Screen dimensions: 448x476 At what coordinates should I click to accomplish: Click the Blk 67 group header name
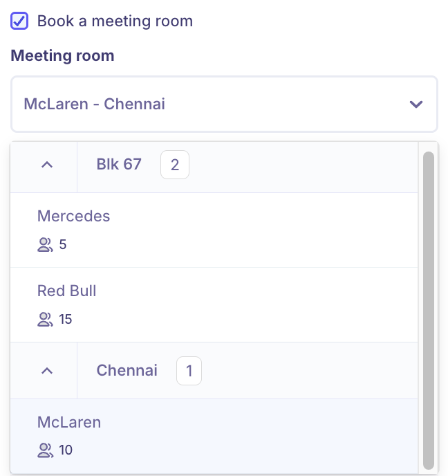[x=119, y=165]
